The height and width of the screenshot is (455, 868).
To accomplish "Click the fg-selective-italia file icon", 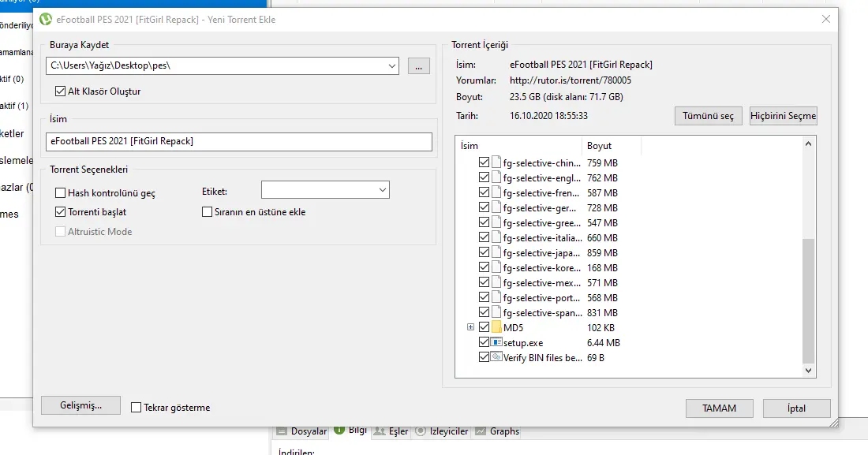I will 496,237.
